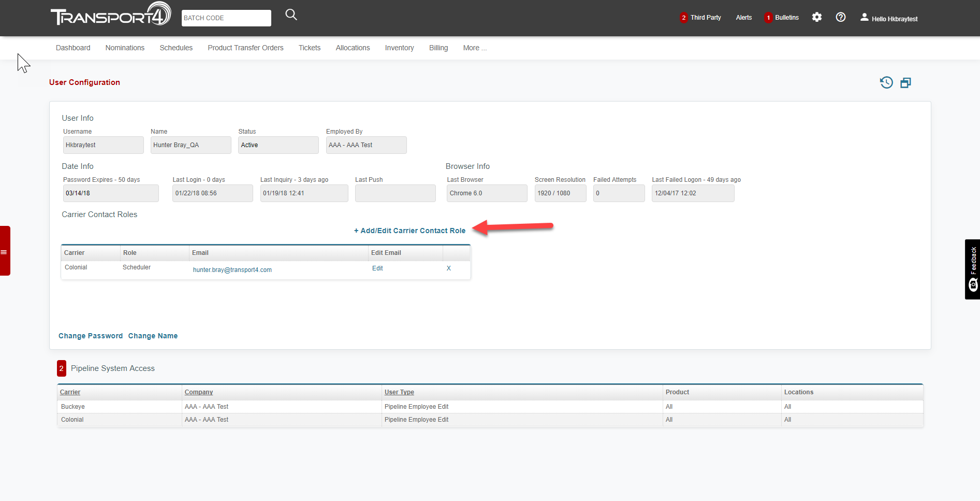Click the copy pages icon beside the history icon

(905, 82)
